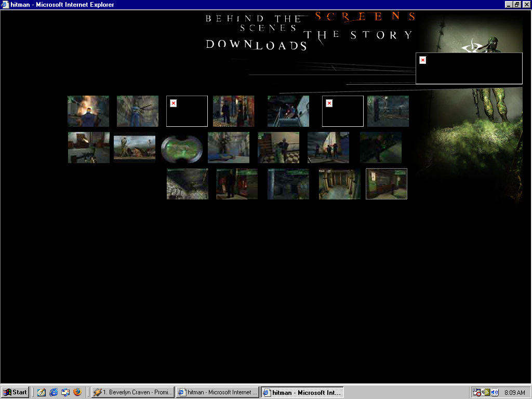Go to BEHIND THE SCENES page

(253, 23)
